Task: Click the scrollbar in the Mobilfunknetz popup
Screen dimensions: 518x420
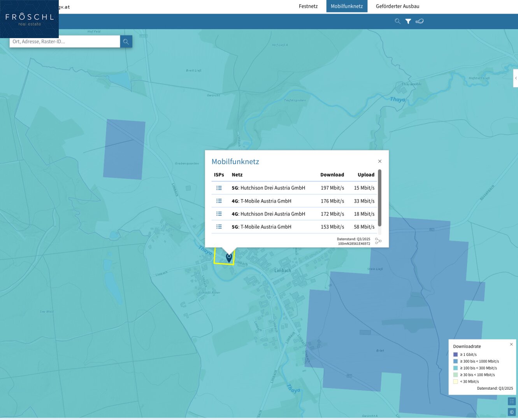Action: pos(379,198)
